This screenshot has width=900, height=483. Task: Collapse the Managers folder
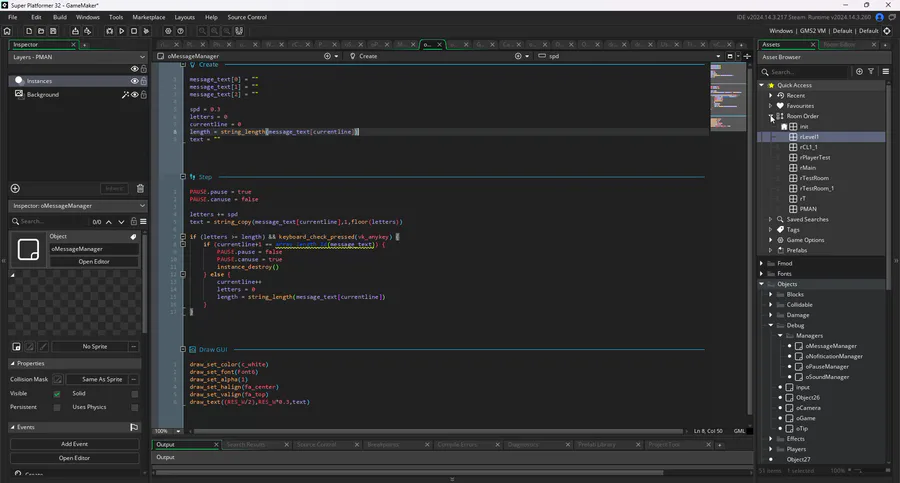(x=780, y=335)
